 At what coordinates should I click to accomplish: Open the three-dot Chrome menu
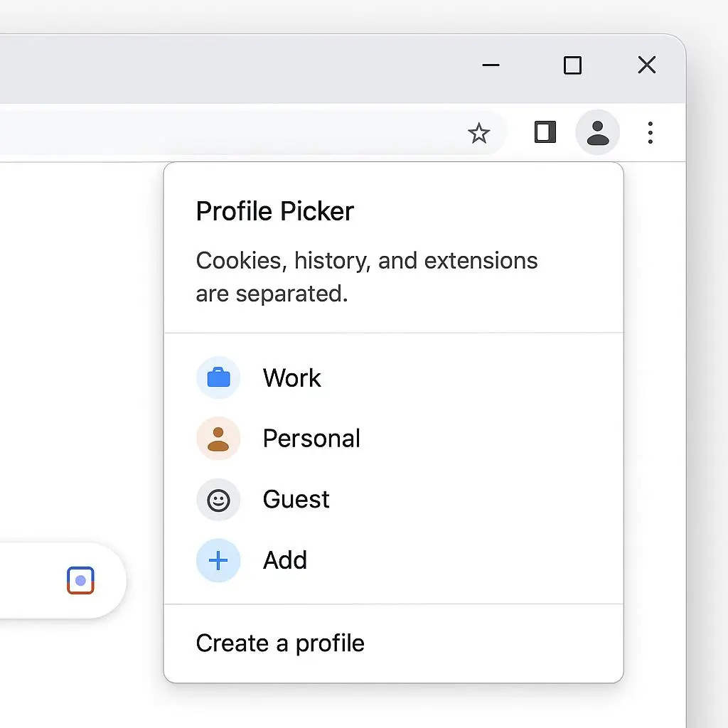click(x=650, y=133)
